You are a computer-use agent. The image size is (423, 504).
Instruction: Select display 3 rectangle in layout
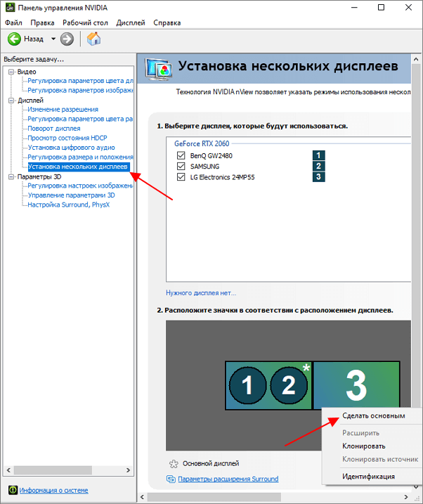(x=356, y=385)
